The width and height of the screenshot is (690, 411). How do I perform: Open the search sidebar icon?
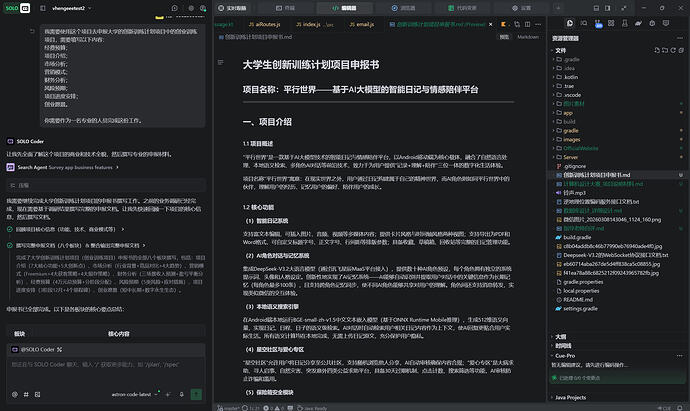coord(584,23)
